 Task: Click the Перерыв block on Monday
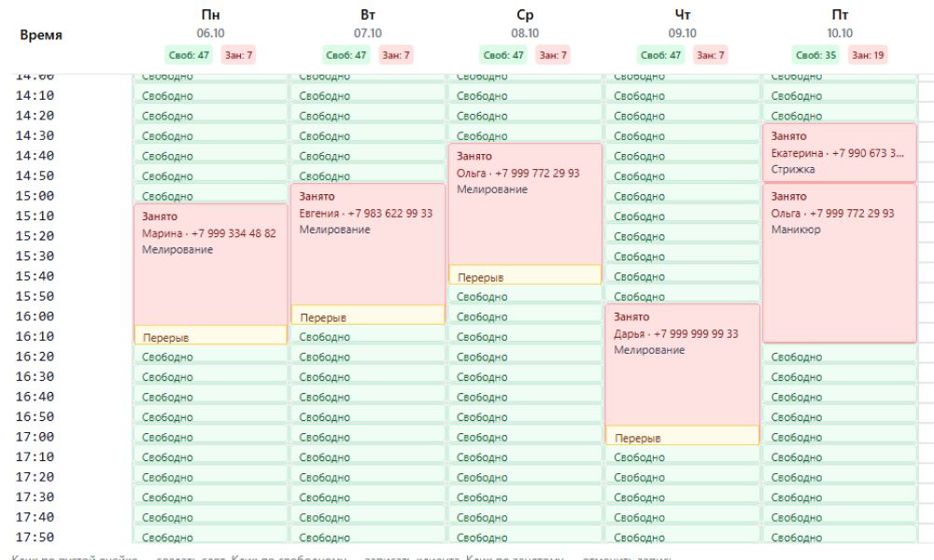210,336
